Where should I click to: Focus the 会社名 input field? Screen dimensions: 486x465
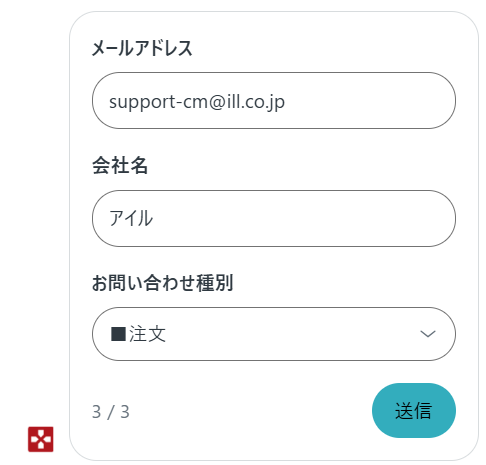click(274, 218)
